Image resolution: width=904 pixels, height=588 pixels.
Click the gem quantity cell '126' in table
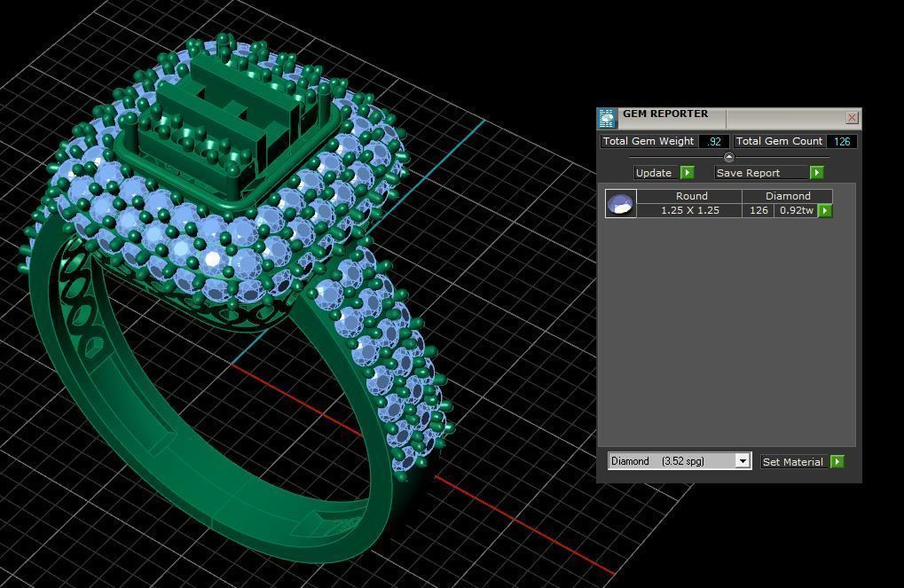pos(759,210)
